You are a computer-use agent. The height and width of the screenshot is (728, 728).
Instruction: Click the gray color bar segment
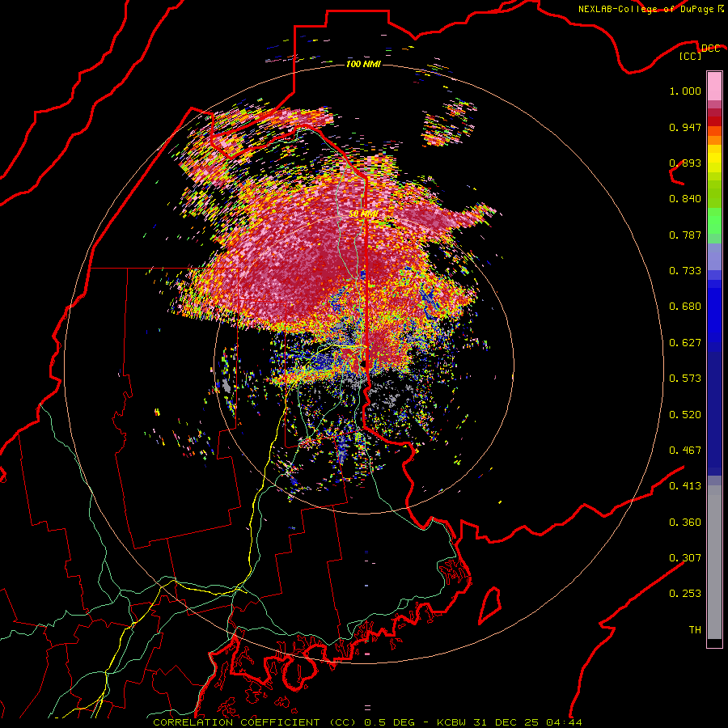click(714, 562)
